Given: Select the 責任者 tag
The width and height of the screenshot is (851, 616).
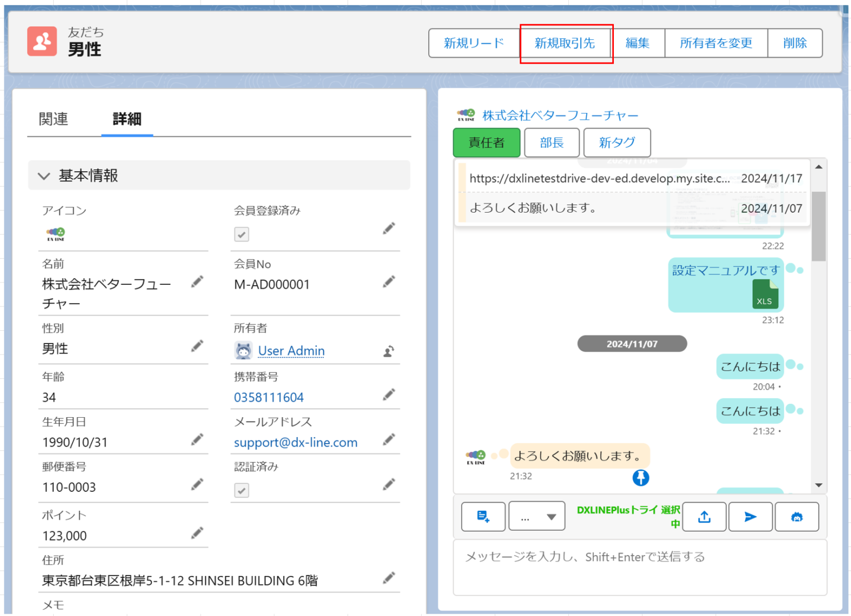Looking at the screenshot, I should tap(486, 142).
